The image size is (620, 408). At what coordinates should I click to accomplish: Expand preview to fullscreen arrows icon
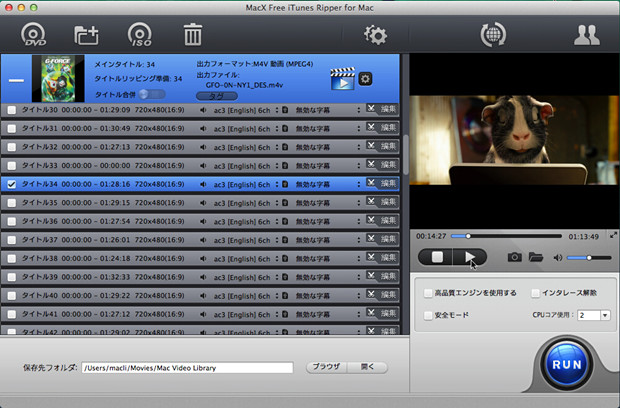coord(613,235)
